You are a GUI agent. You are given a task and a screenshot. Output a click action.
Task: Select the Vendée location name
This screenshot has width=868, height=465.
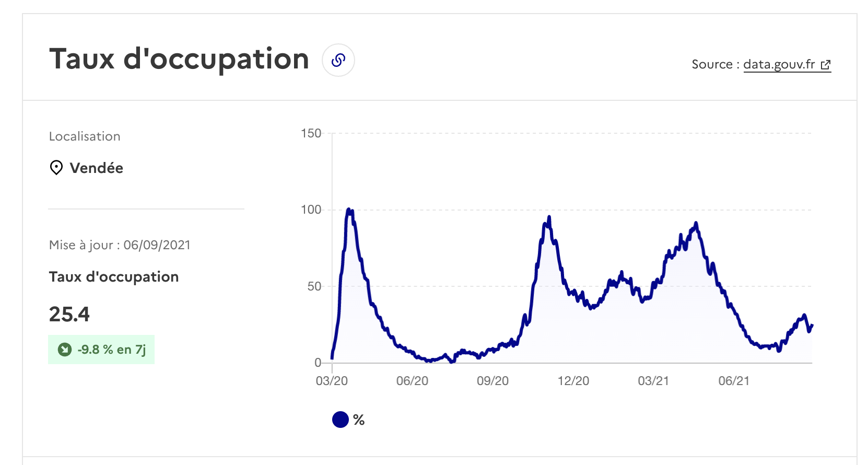pyautogui.click(x=97, y=168)
